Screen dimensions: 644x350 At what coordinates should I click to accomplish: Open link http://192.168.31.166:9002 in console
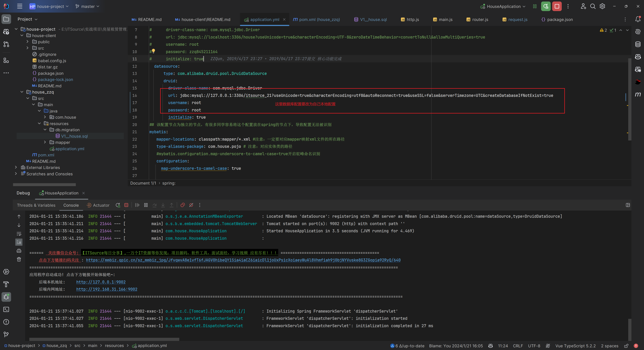107,289
